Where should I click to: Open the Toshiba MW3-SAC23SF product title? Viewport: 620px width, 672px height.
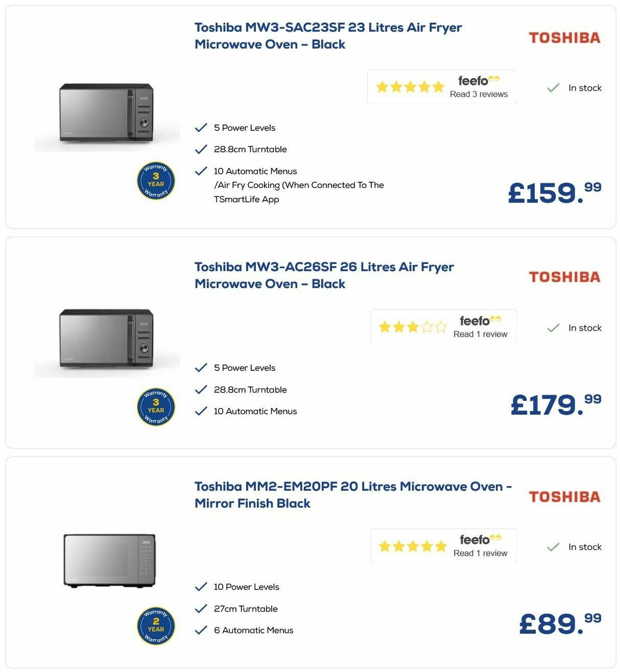pos(328,36)
